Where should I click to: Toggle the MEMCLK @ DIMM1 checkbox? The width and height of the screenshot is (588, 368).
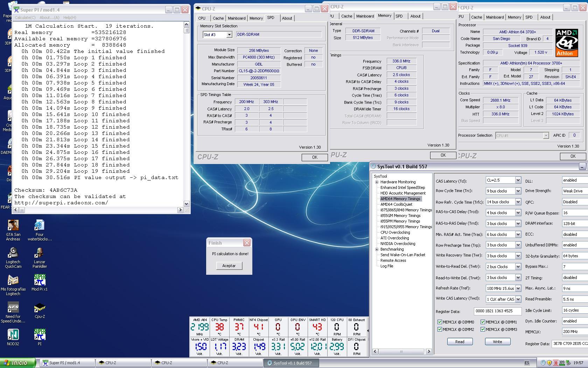coord(483,322)
